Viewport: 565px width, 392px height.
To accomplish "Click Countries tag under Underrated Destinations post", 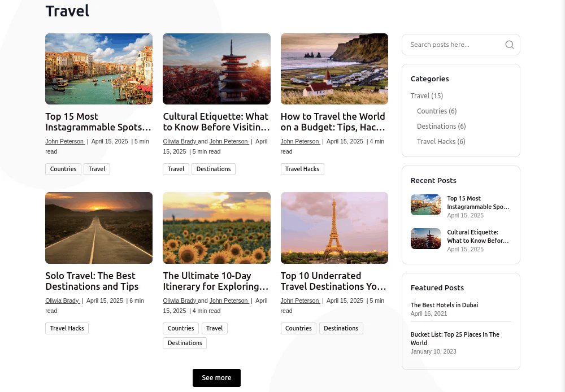I will coord(298,328).
